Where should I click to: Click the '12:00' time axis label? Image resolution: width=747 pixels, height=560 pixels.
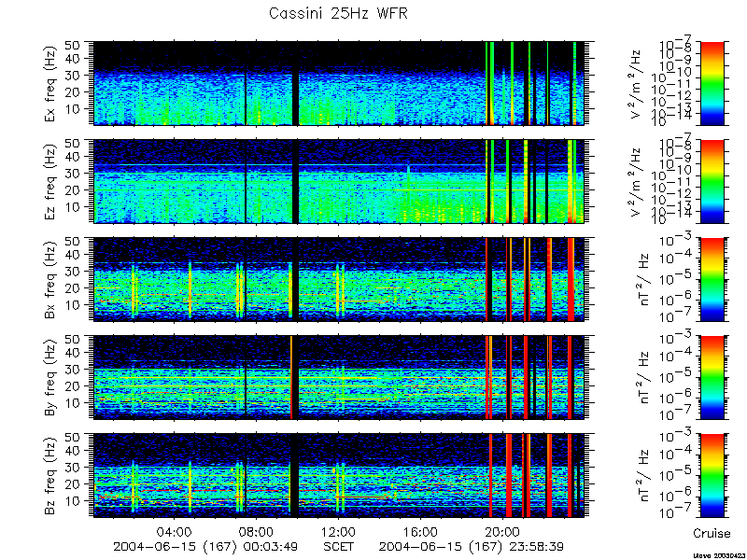[339, 531]
